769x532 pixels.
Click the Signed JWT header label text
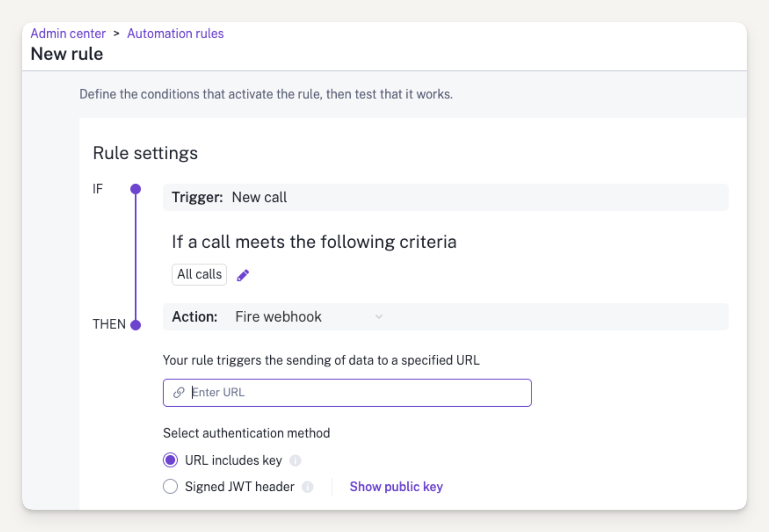point(240,486)
